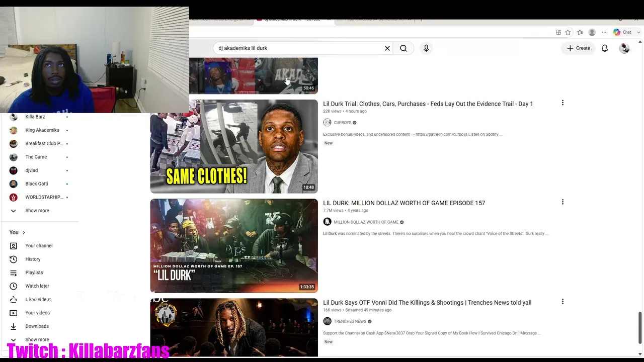Image resolution: width=644 pixels, height=362 pixels.
Task: Visit MILLION DOLLAZ WORTH OF GAME channel link
Action: point(366,222)
